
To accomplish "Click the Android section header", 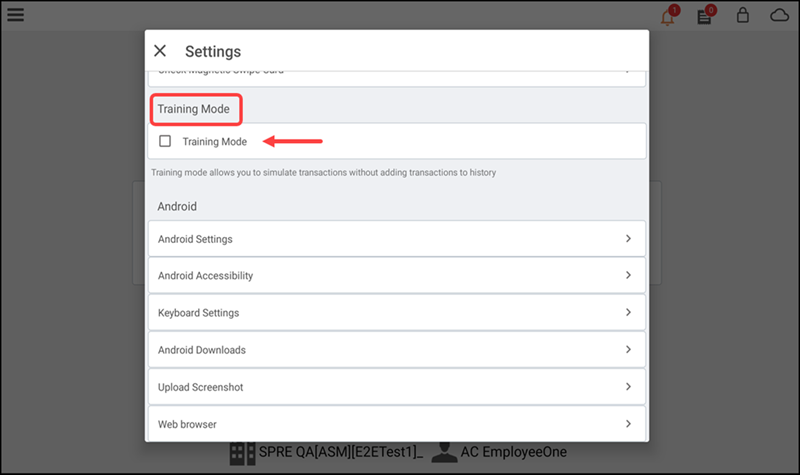I will pos(177,206).
